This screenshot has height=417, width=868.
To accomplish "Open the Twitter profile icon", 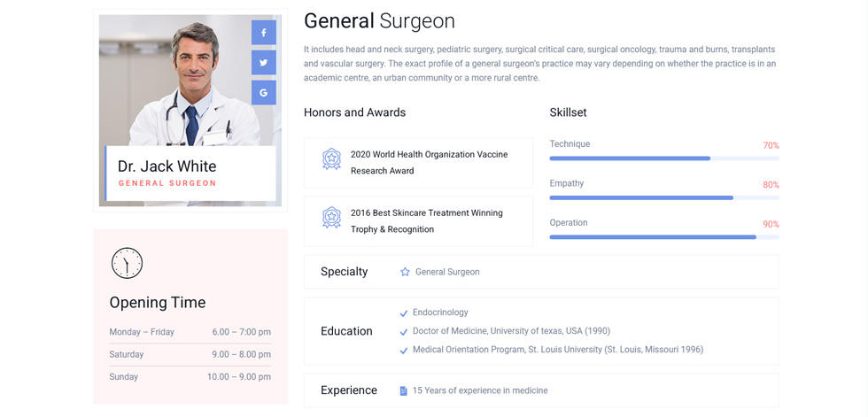I will 264,63.
